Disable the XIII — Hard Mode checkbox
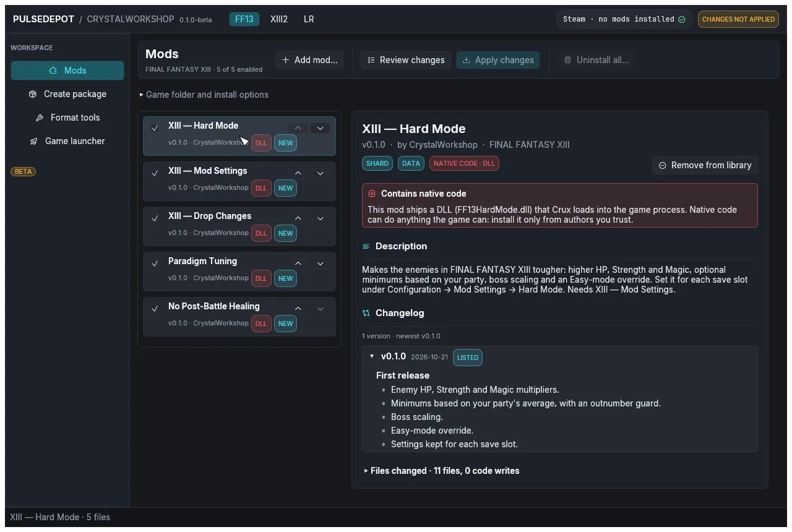This screenshot has width=792, height=532. point(155,128)
